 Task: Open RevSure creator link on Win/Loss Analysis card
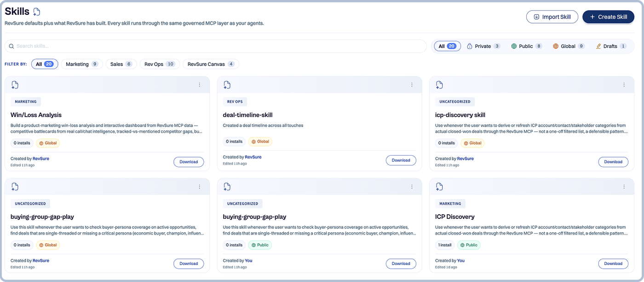(x=41, y=159)
